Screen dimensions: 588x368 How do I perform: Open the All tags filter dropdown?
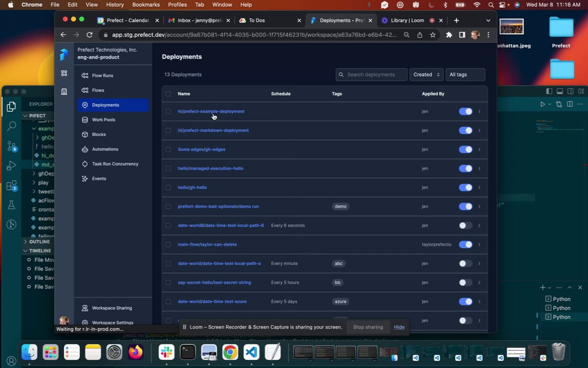tap(465, 74)
